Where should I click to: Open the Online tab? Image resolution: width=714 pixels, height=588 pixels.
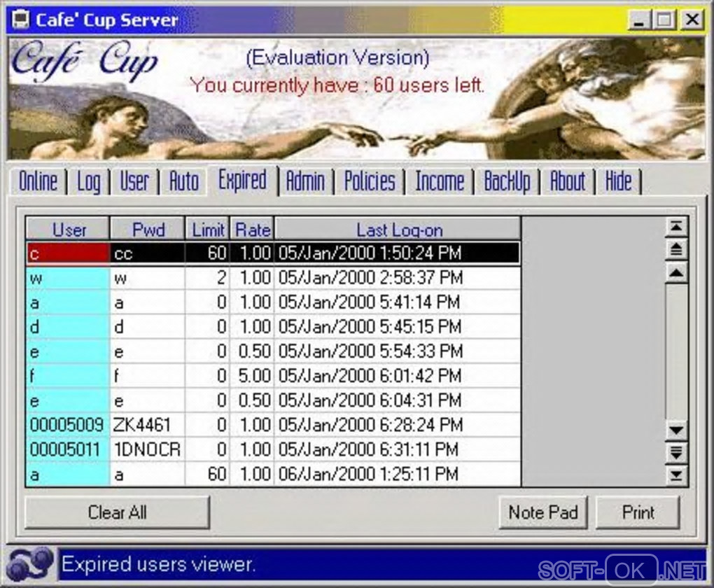click(x=38, y=181)
